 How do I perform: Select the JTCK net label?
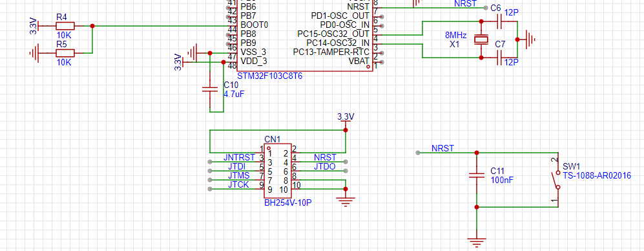(238, 184)
